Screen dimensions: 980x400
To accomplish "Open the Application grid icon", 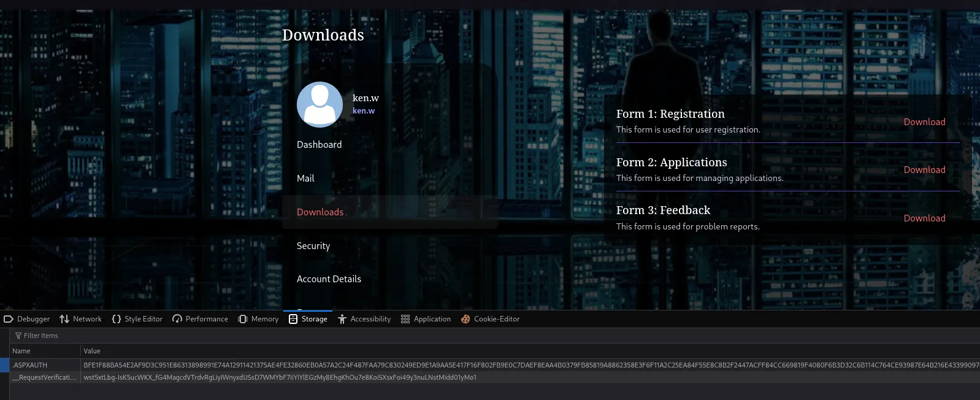I will tap(405, 319).
